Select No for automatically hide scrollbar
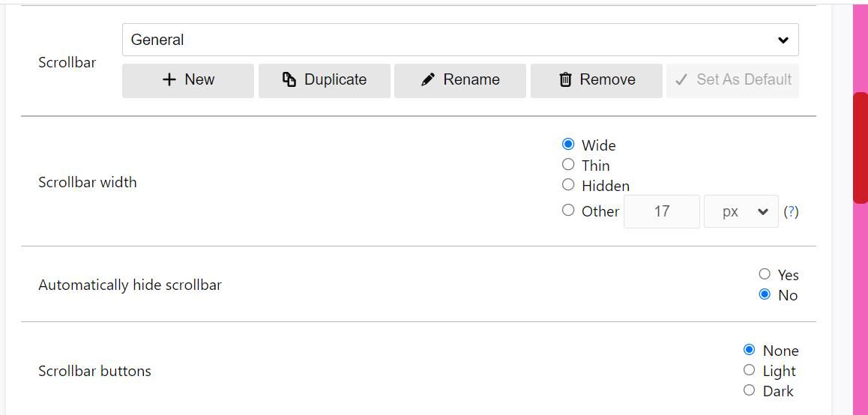The height and width of the screenshot is (415, 868). coord(765,294)
